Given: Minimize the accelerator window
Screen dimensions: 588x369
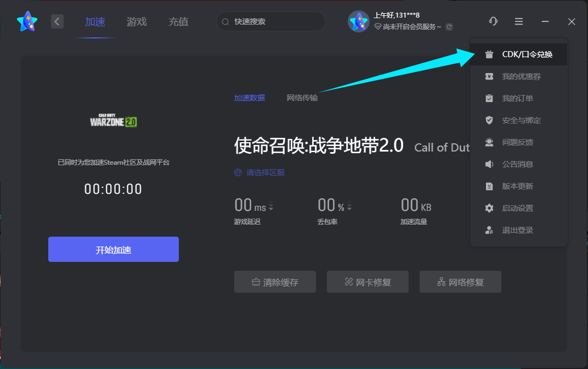Looking at the screenshot, I should point(545,21).
